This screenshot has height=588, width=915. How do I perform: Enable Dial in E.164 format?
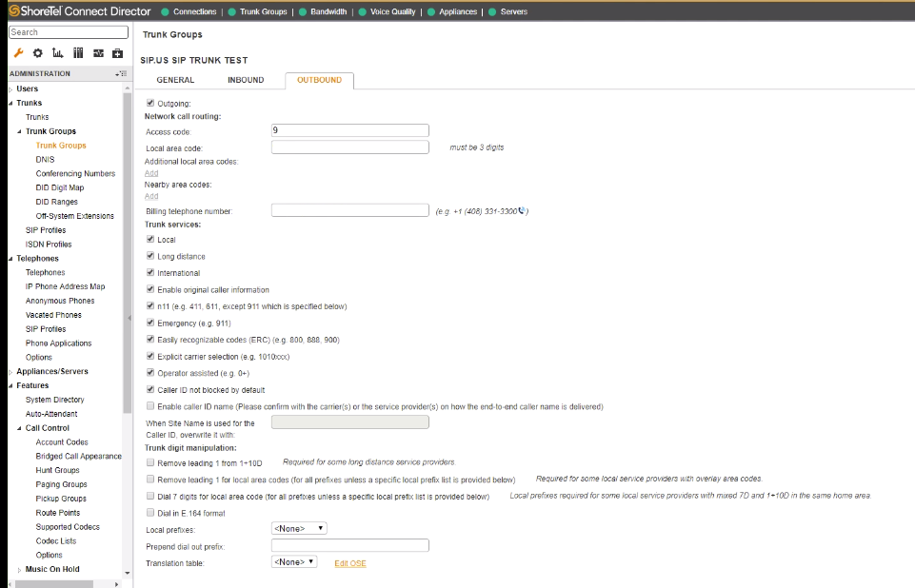[150, 512]
